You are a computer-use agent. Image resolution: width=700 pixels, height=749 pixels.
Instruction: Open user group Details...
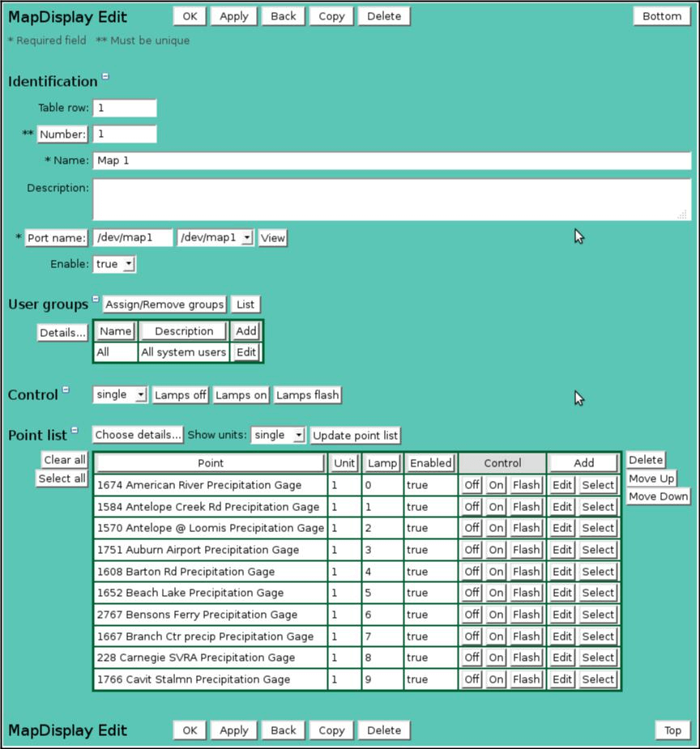pyautogui.click(x=62, y=333)
